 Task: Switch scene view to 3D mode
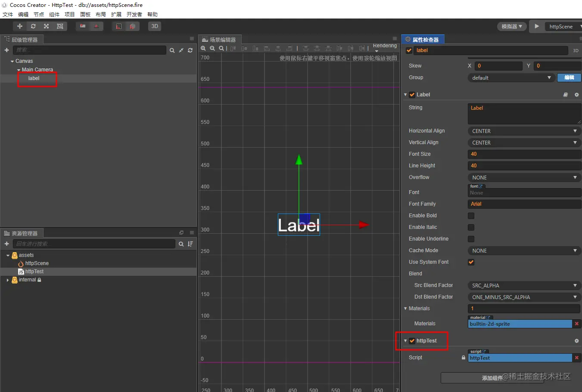[x=155, y=26]
